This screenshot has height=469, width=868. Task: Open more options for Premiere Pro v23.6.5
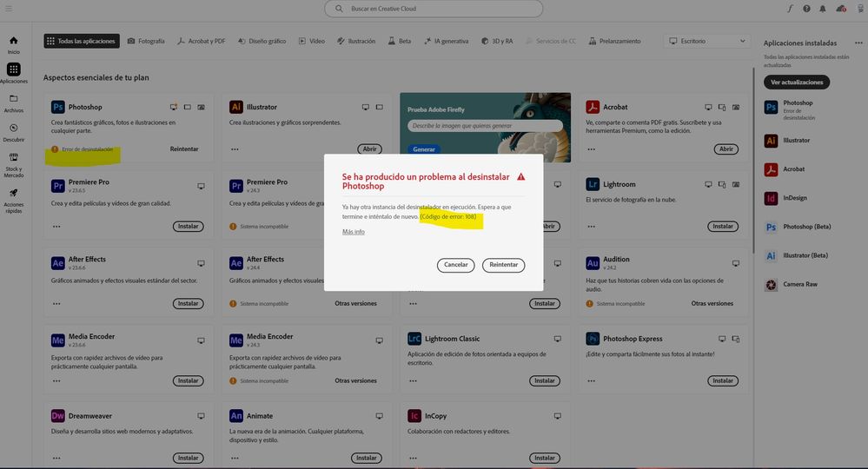pos(56,226)
